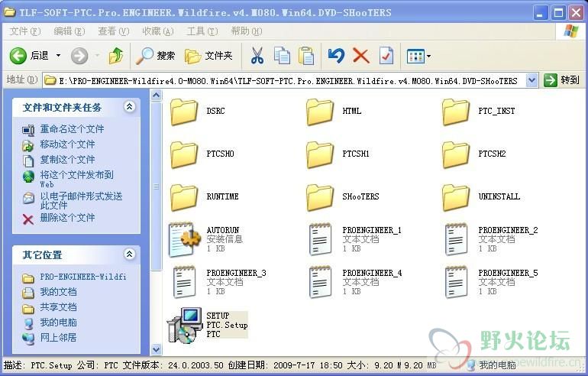Select the PROENGINEER_4 text document icon
Image resolution: width=588 pixels, height=376 pixels.
click(x=320, y=282)
